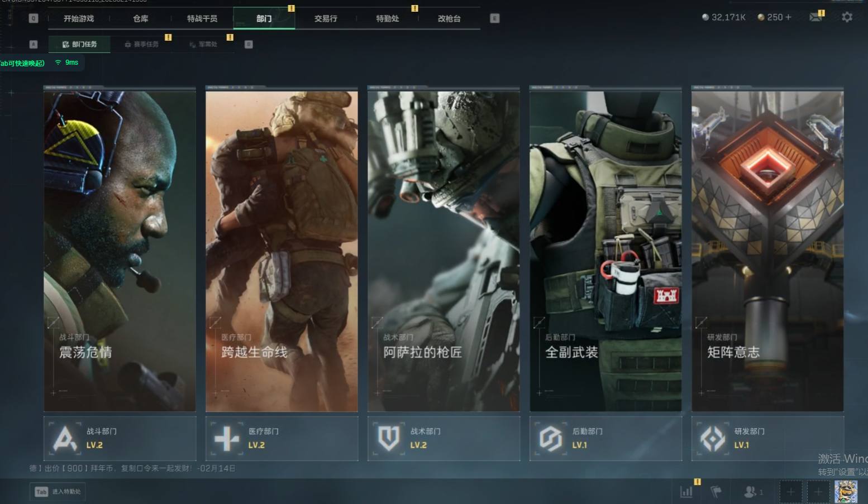The image size is (868, 504).
Task: Open the statistics bar chart icon
Action: coord(686,492)
